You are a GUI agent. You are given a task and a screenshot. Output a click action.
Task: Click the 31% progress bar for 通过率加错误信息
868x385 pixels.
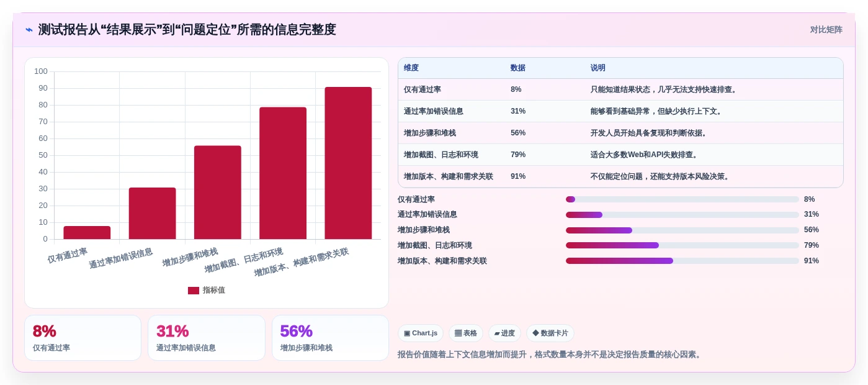tap(682, 215)
